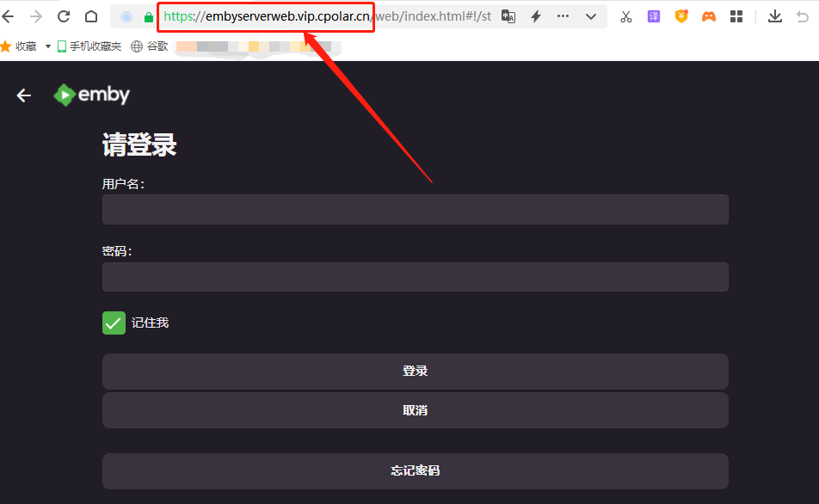This screenshot has height=504, width=819.
Task: Click the lightning speed mode icon
Action: [x=536, y=16]
